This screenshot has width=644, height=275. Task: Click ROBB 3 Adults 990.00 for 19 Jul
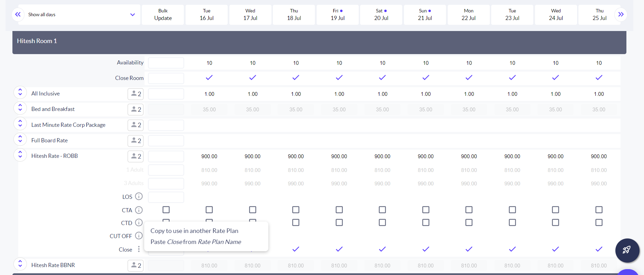pyautogui.click(x=339, y=184)
